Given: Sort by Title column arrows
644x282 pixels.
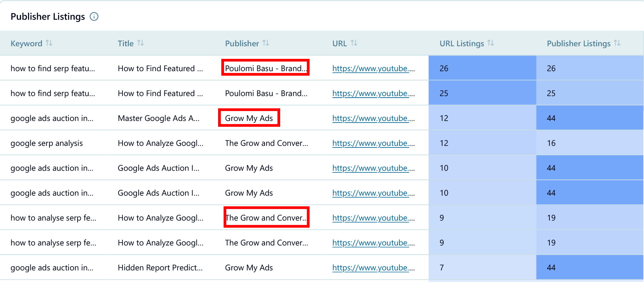Looking at the screenshot, I should (141, 43).
